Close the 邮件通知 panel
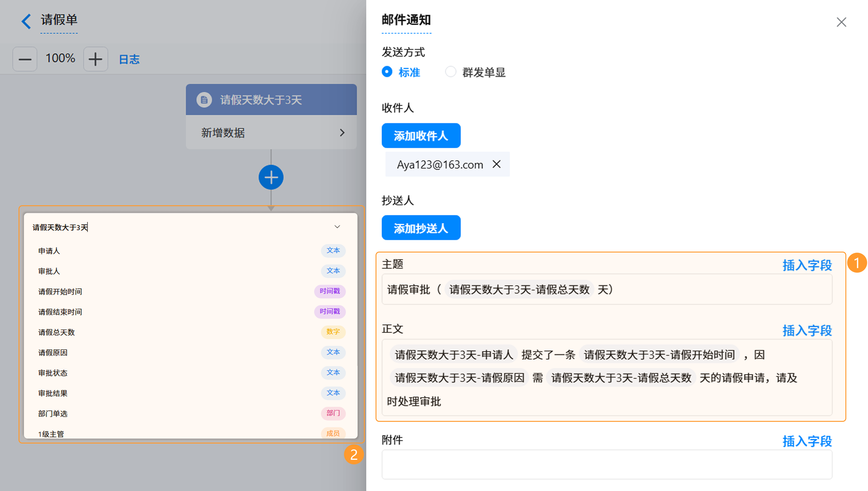This screenshot has width=868, height=491. tap(841, 22)
